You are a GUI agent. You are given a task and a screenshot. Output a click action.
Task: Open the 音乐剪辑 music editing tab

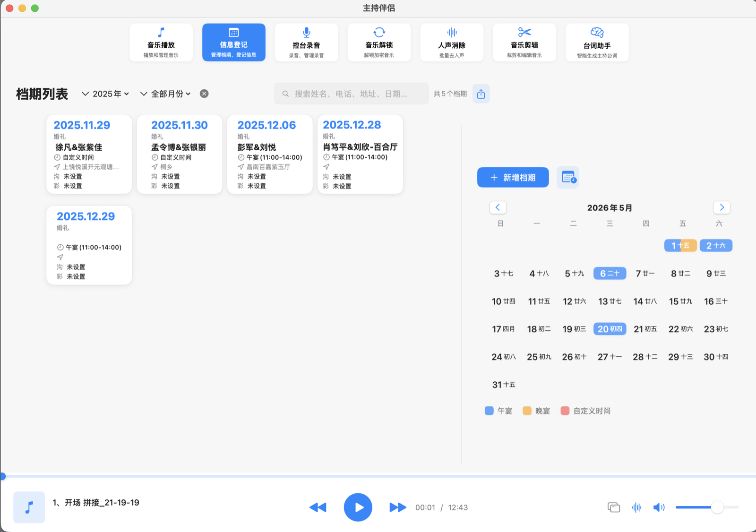[x=524, y=43]
